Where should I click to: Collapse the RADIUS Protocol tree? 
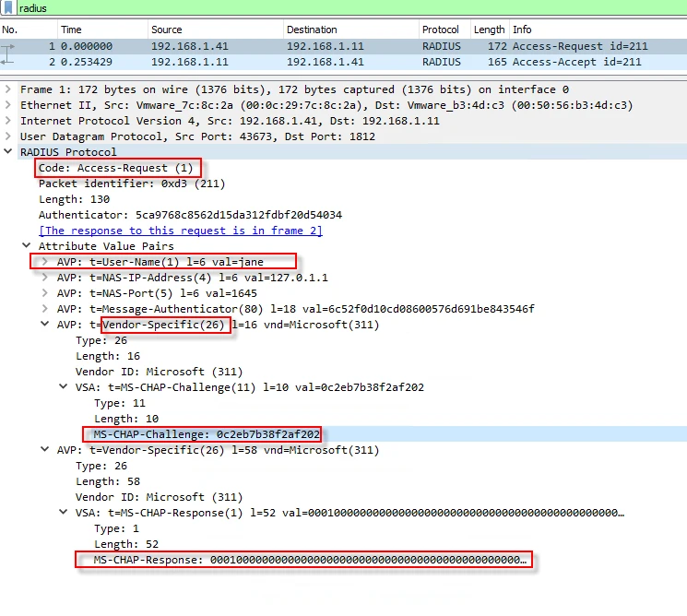(8, 152)
